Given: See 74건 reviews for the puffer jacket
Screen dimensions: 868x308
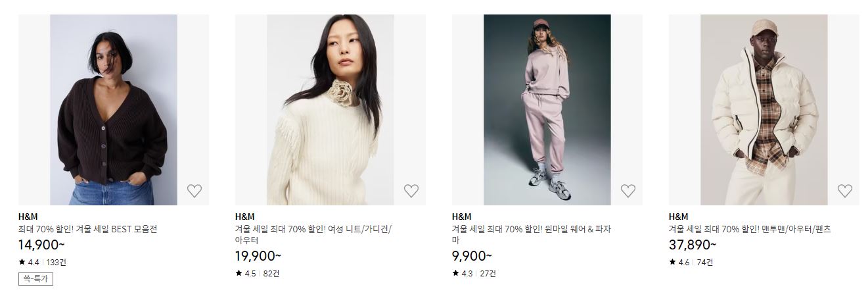Looking at the screenshot, I should point(705,262).
